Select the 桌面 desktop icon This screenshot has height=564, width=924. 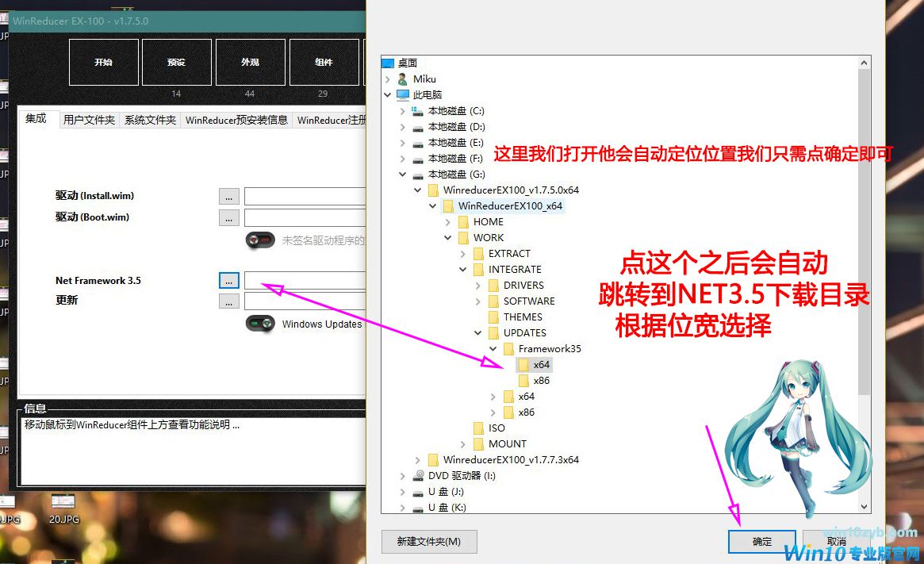coord(388,63)
